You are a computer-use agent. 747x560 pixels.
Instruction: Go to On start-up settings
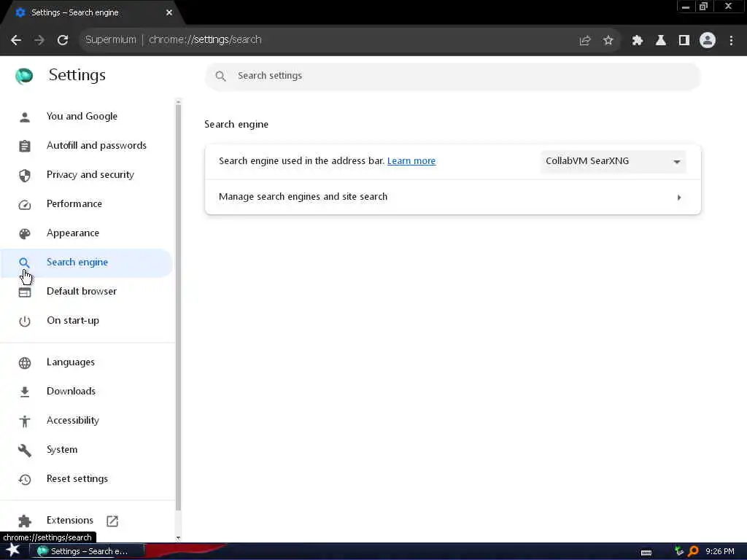(86, 321)
